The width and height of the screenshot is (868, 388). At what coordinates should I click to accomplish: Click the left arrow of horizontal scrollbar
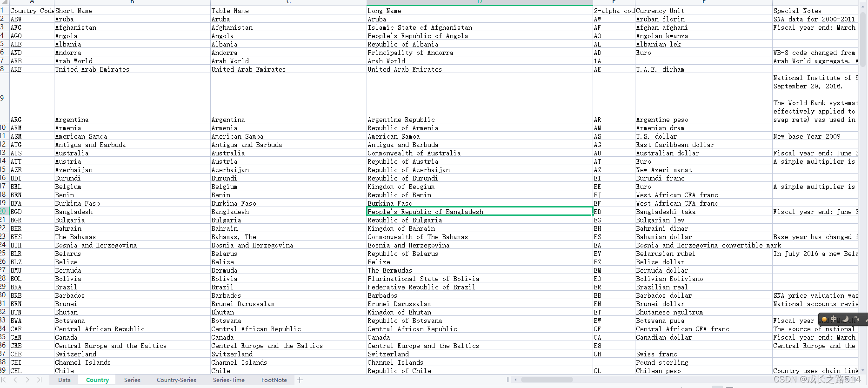515,380
